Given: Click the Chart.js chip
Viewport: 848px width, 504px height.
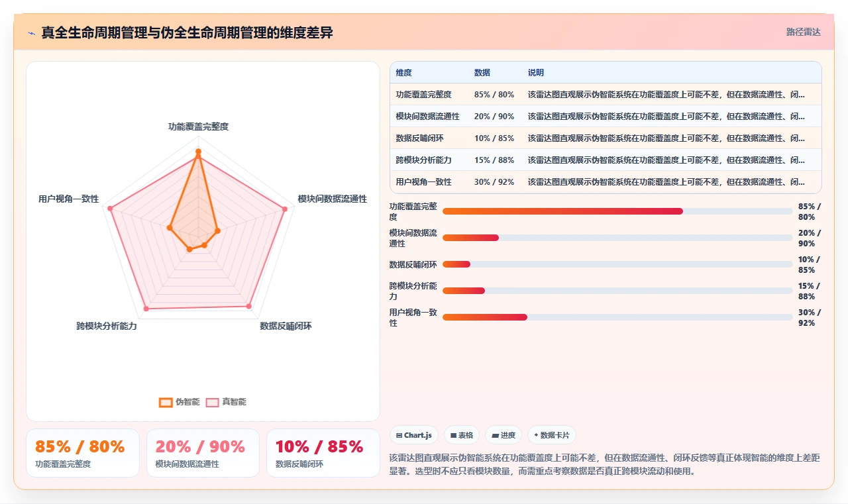Looking at the screenshot, I should pyautogui.click(x=413, y=435).
